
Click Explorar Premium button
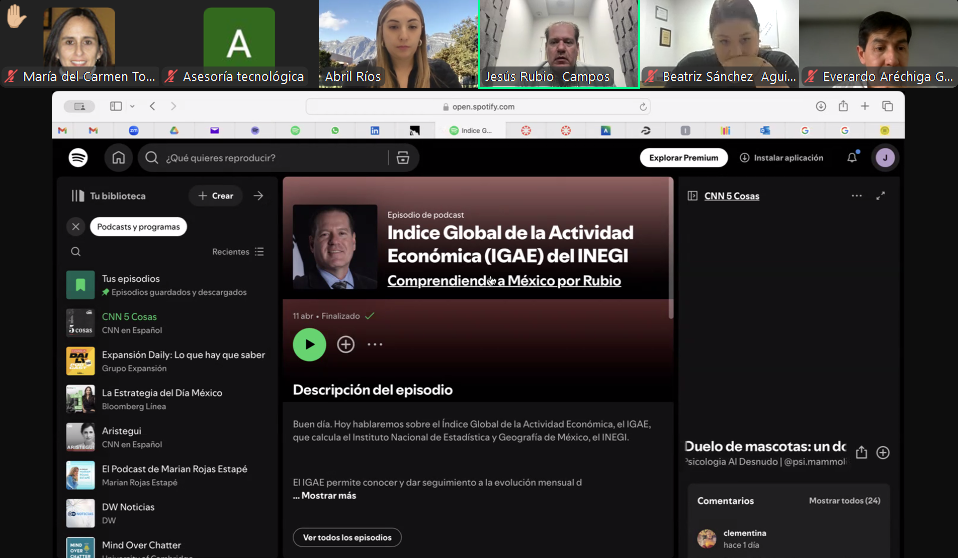click(684, 158)
